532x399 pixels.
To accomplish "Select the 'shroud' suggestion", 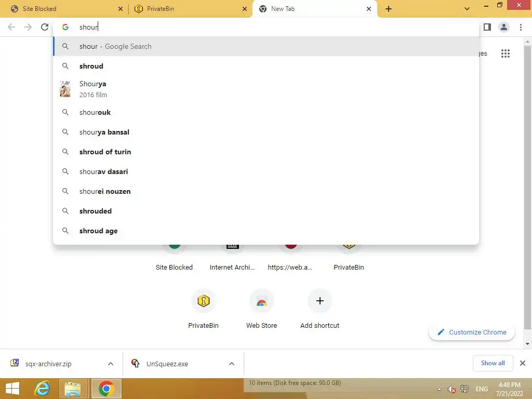I will pos(266,66).
